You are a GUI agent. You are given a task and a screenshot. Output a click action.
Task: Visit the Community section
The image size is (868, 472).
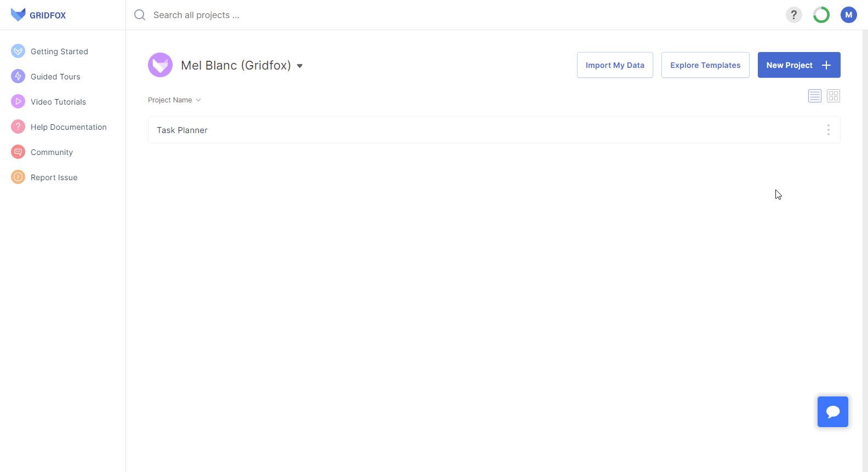pyautogui.click(x=52, y=152)
